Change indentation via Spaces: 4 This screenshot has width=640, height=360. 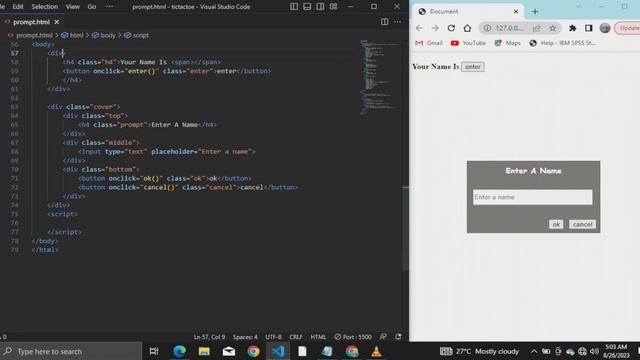click(245, 337)
